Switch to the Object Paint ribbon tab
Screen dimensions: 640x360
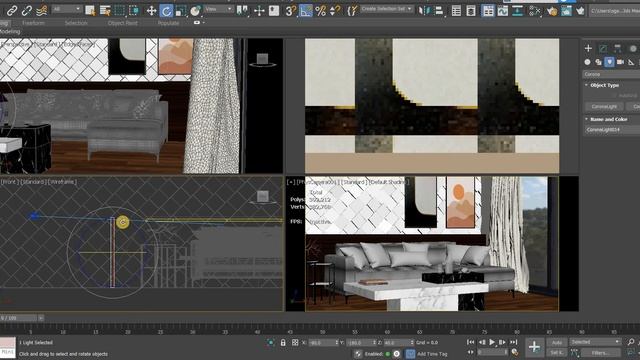click(x=122, y=23)
